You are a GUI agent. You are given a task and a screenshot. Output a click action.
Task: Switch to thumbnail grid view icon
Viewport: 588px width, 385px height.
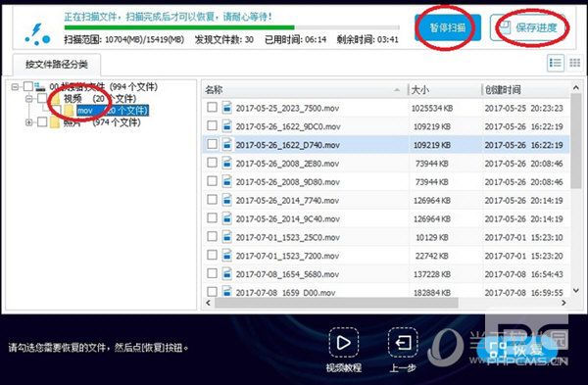click(x=574, y=63)
